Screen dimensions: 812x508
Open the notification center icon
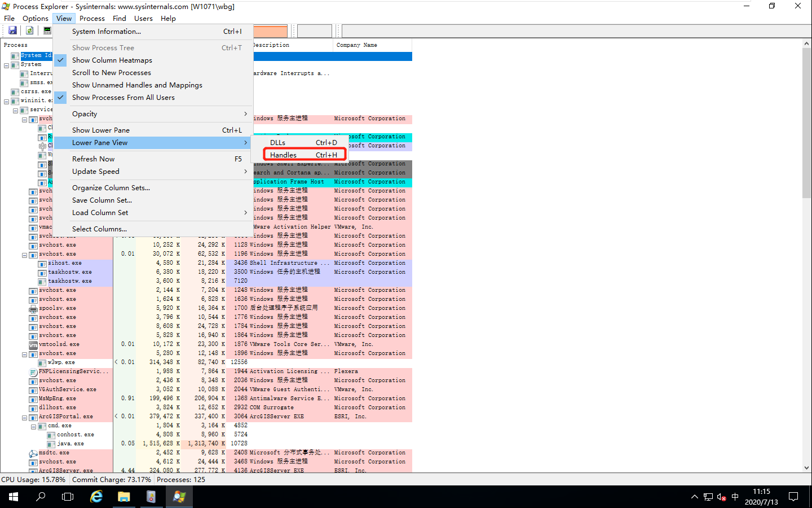(x=793, y=497)
